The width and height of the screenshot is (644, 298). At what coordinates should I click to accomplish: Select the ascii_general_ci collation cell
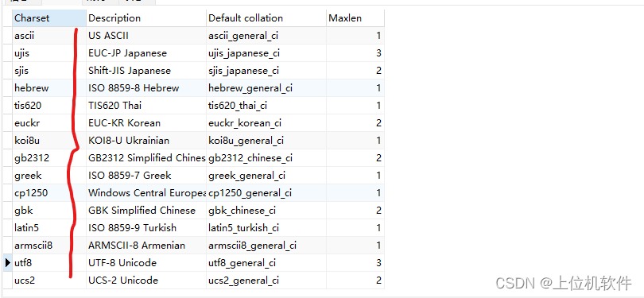266,36
